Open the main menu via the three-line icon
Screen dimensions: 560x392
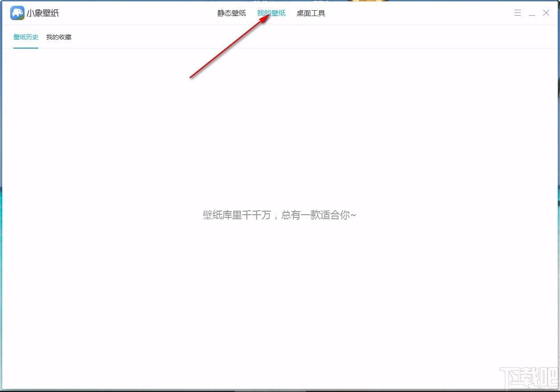[x=517, y=13]
